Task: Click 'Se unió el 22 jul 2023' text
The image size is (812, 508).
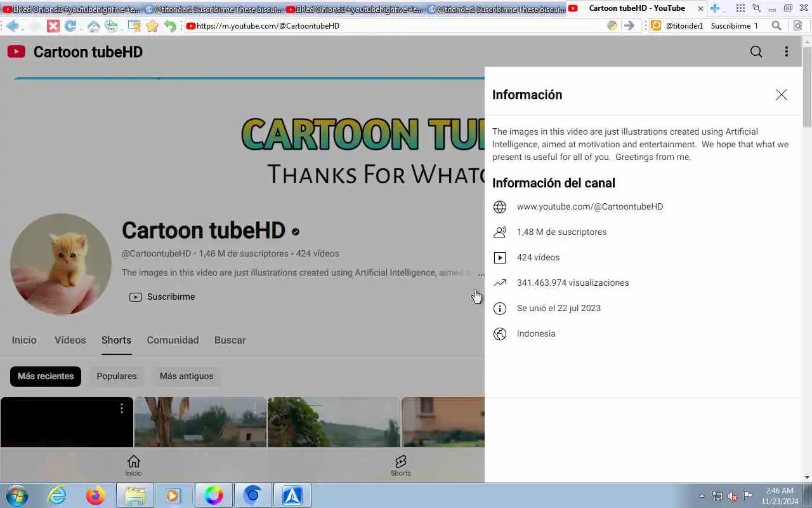Action: click(559, 309)
